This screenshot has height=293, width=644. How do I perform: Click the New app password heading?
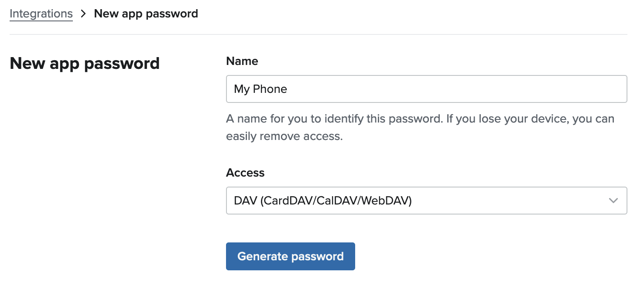tap(84, 63)
